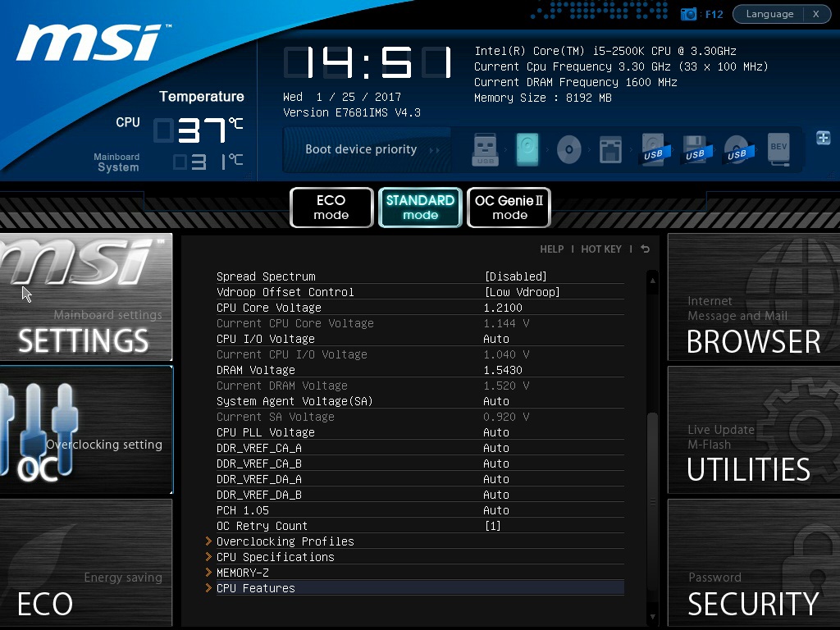Change Spread Spectrum [Disabled] option
The height and width of the screenshot is (630, 840).
[x=515, y=276]
